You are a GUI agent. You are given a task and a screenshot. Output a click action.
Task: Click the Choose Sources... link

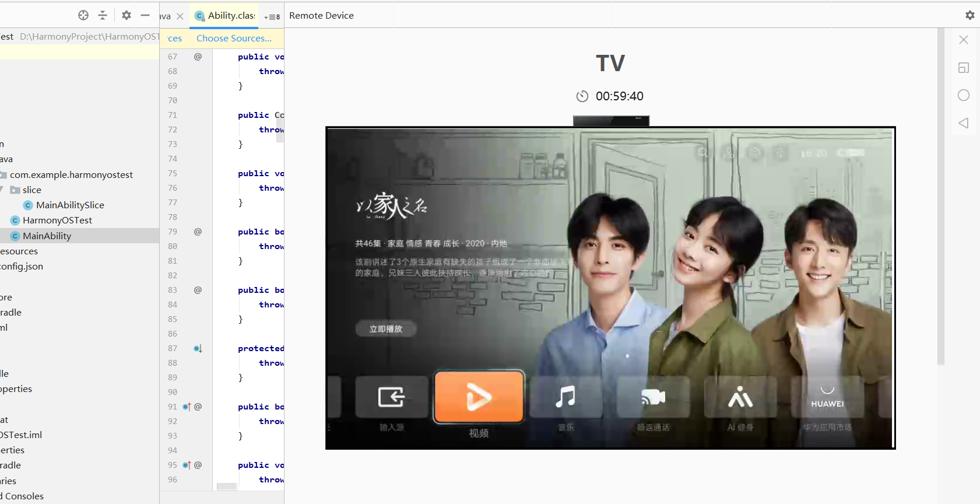point(234,38)
